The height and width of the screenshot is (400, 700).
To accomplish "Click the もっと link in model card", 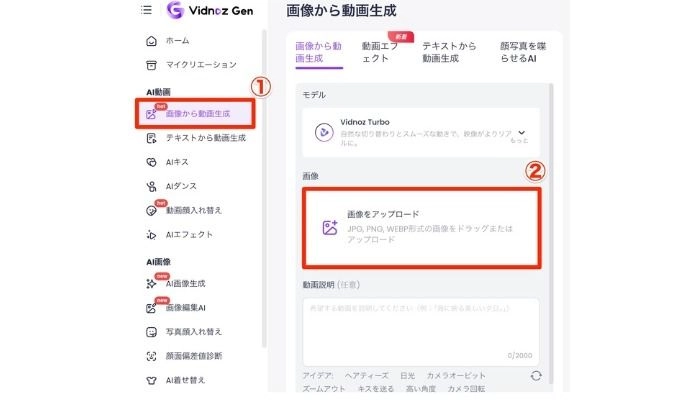I will (x=519, y=141).
